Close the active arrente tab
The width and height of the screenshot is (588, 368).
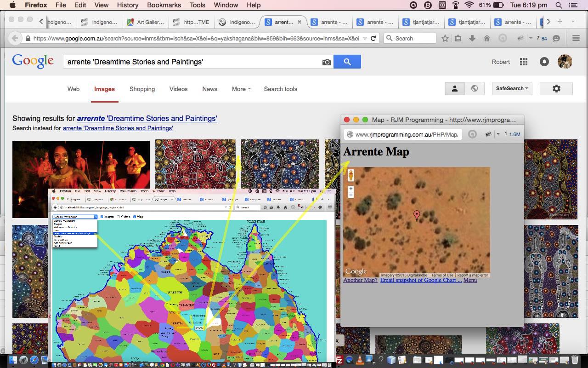tap(300, 22)
